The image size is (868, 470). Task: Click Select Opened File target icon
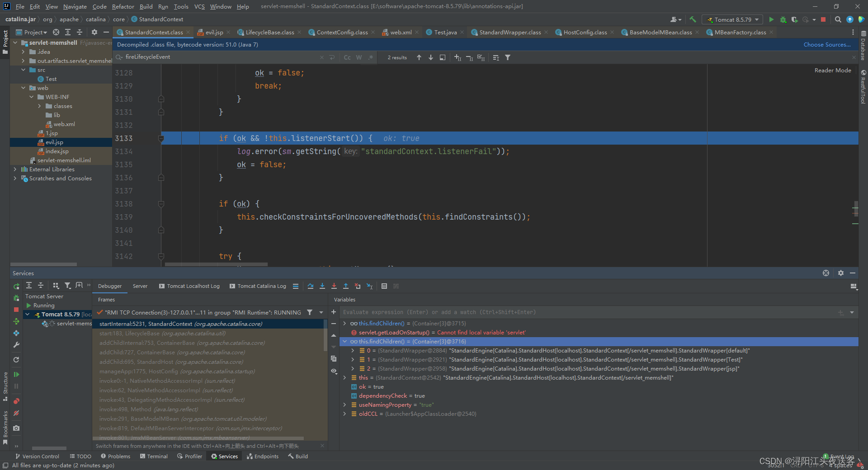pos(56,32)
